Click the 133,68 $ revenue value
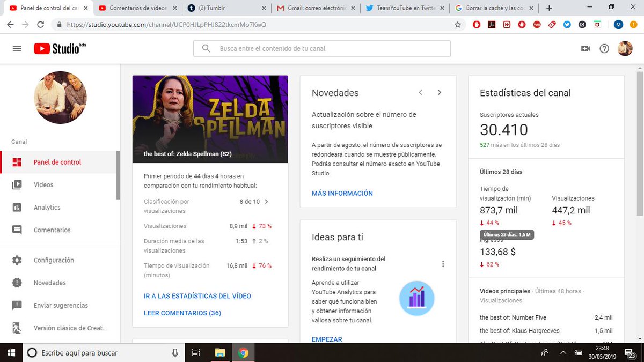 pos(497,252)
